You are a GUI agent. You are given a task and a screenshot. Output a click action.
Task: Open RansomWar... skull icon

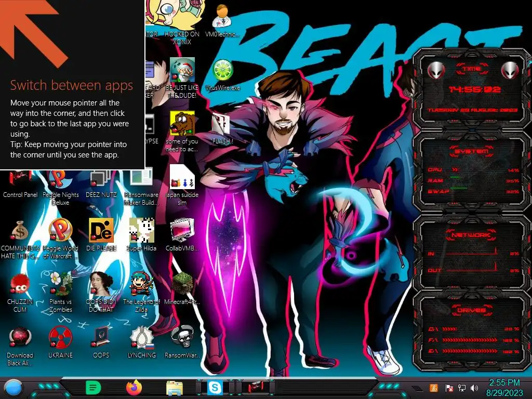pos(182,342)
